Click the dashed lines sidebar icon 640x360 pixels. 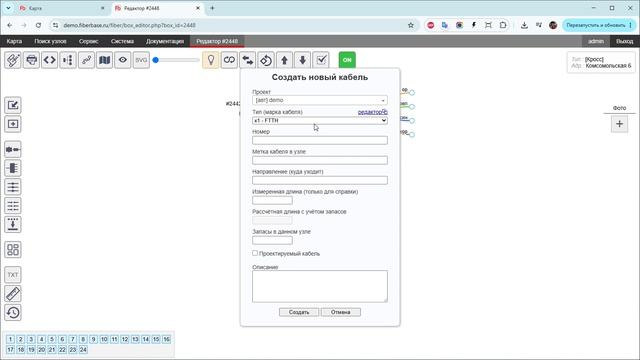click(13, 206)
